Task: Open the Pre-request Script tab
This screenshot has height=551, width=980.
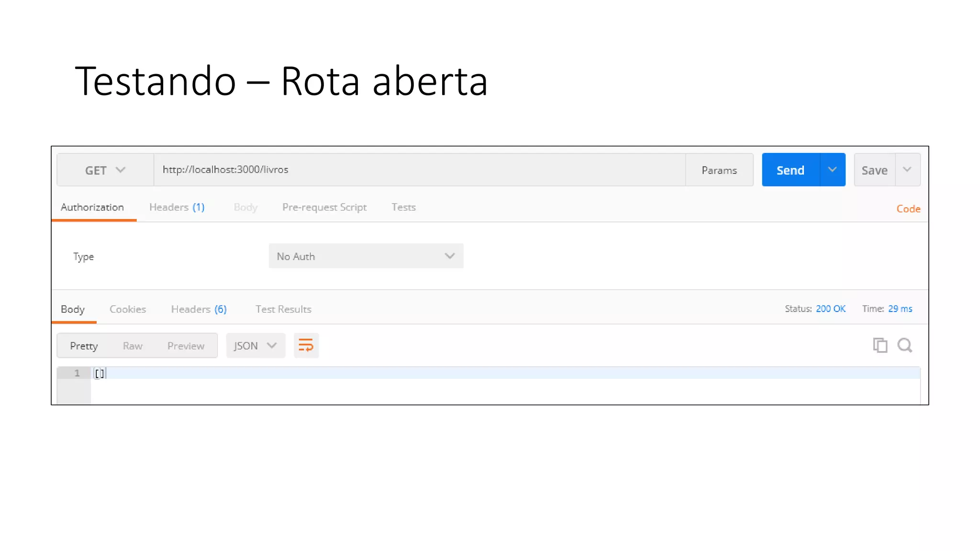Action: pyautogui.click(x=324, y=207)
